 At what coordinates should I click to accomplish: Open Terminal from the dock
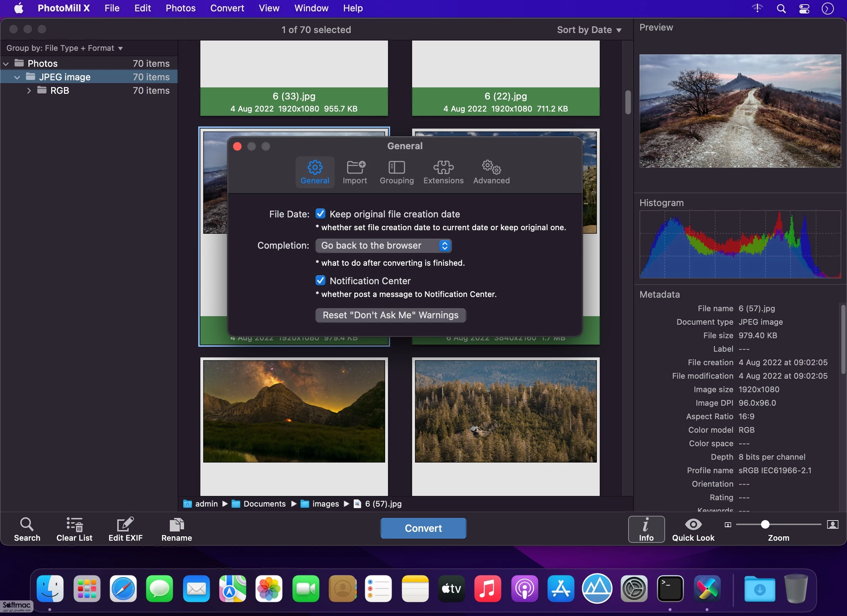670,589
